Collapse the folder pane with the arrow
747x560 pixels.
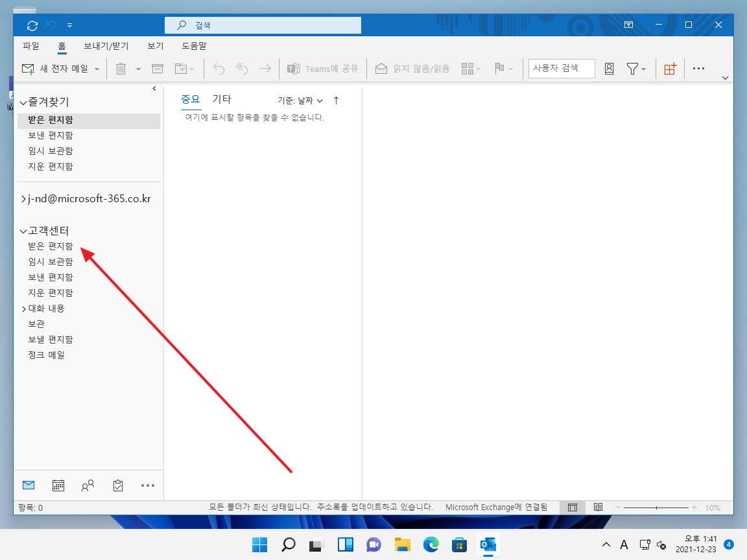pyautogui.click(x=154, y=89)
